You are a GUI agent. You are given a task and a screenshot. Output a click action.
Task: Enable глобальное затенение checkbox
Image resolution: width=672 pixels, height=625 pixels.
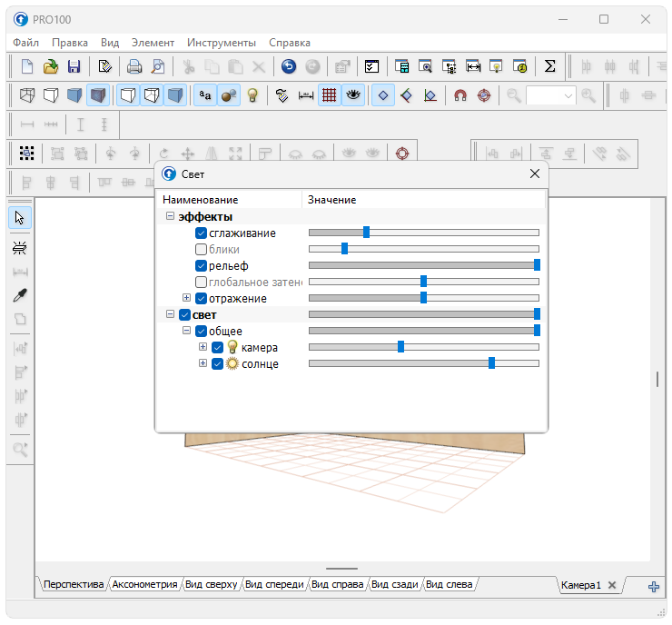pyautogui.click(x=201, y=282)
